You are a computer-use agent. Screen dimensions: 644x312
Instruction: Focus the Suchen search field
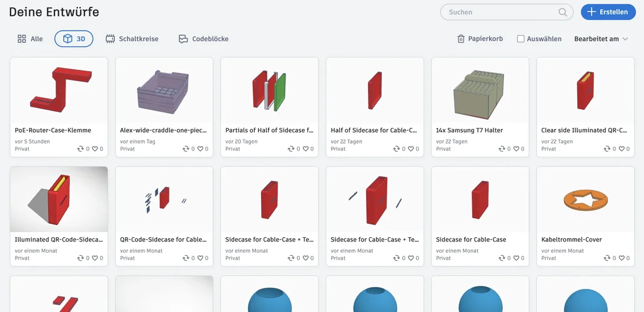coord(500,12)
